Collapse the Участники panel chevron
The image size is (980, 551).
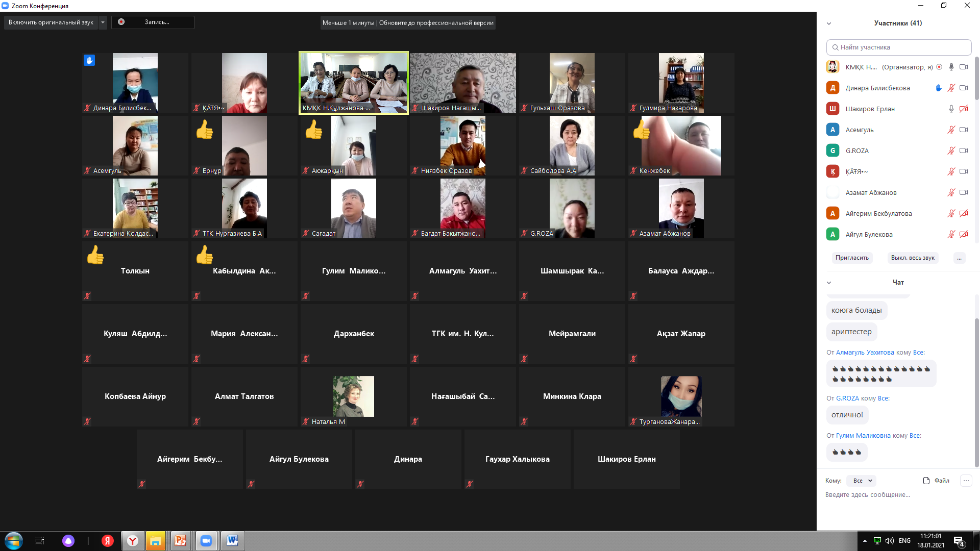click(x=829, y=23)
